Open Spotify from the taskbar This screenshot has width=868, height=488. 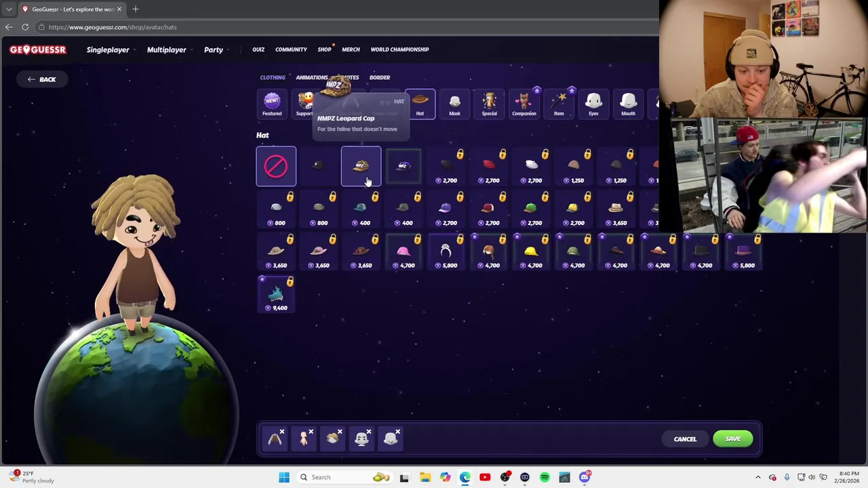click(545, 477)
